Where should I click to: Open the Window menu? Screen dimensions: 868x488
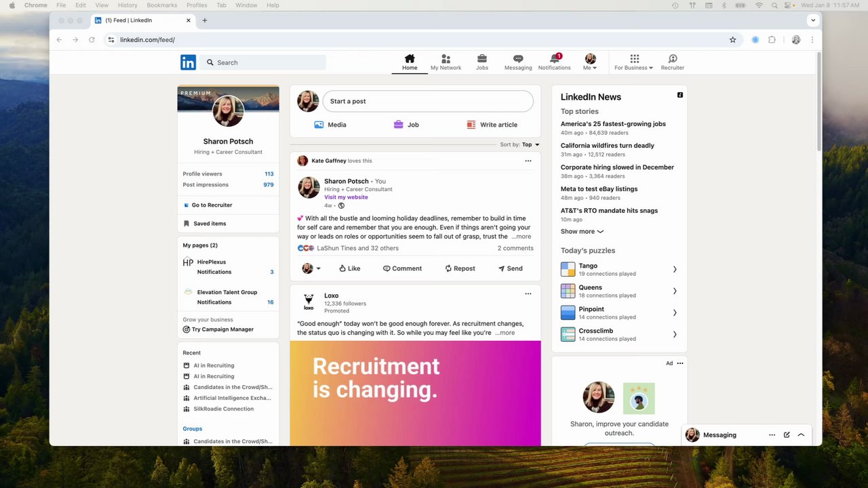(x=246, y=5)
